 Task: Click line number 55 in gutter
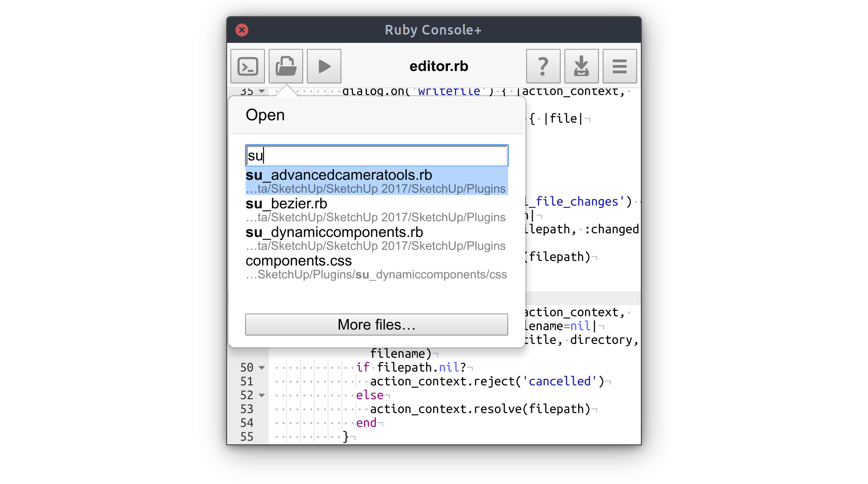[247, 437]
